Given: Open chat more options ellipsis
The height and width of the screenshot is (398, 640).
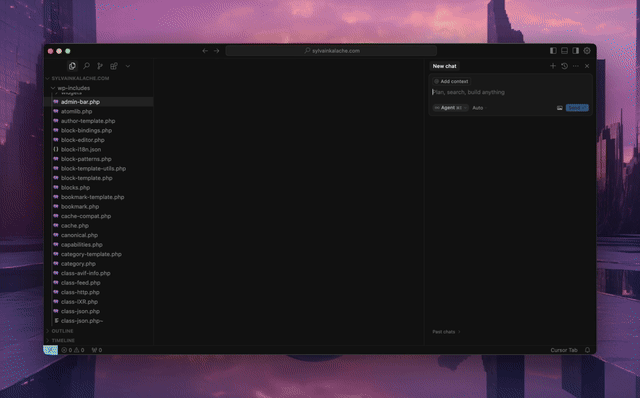Looking at the screenshot, I should (x=576, y=66).
